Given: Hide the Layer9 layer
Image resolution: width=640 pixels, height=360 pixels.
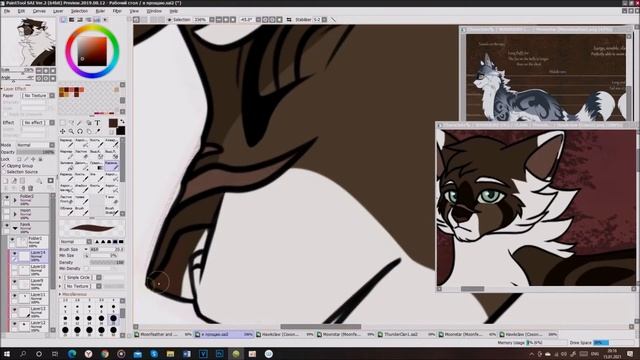Looking at the screenshot, I should click(x=15, y=282).
